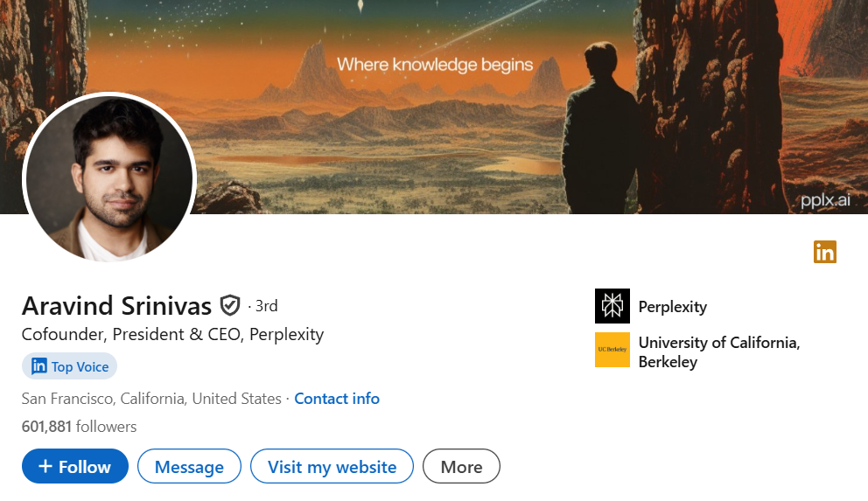The height and width of the screenshot is (501, 868).
Task: Click the LinkedIn icon in Top Voice badge
Action: (39, 366)
